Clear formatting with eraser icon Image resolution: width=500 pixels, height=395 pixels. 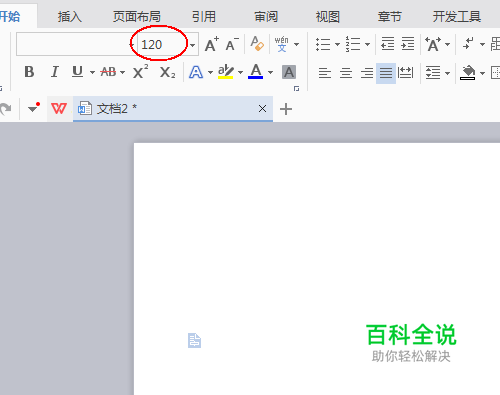click(257, 44)
